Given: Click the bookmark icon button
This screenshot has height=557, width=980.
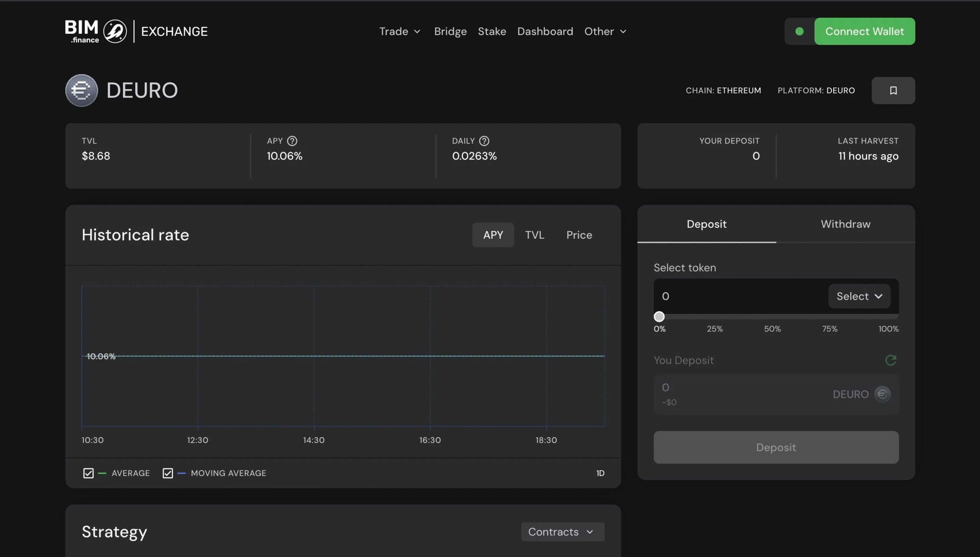Looking at the screenshot, I should point(893,90).
